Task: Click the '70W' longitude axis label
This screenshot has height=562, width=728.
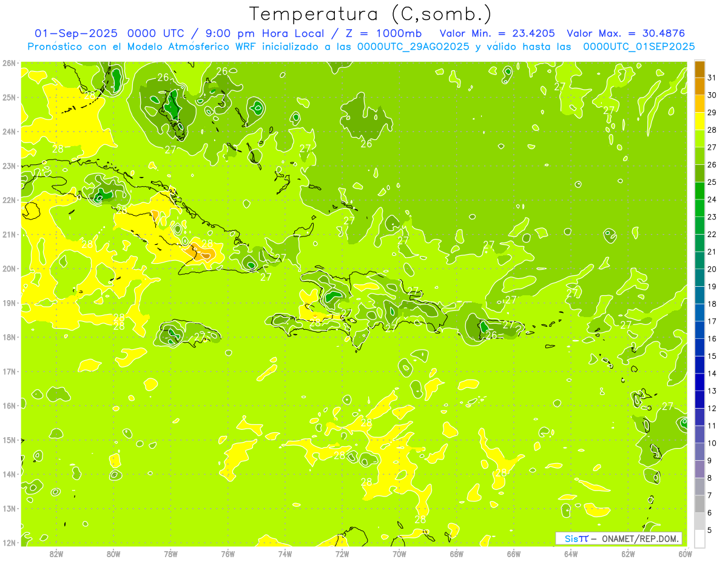Action: (x=399, y=554)
